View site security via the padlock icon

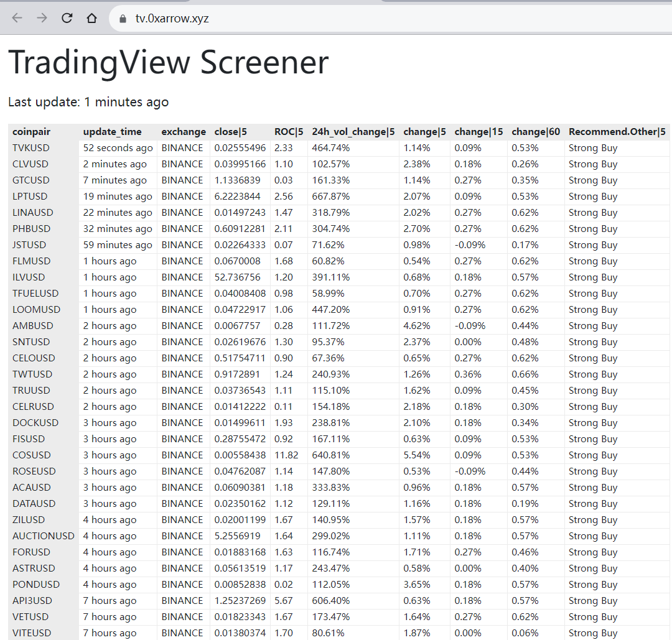(123, 19)
